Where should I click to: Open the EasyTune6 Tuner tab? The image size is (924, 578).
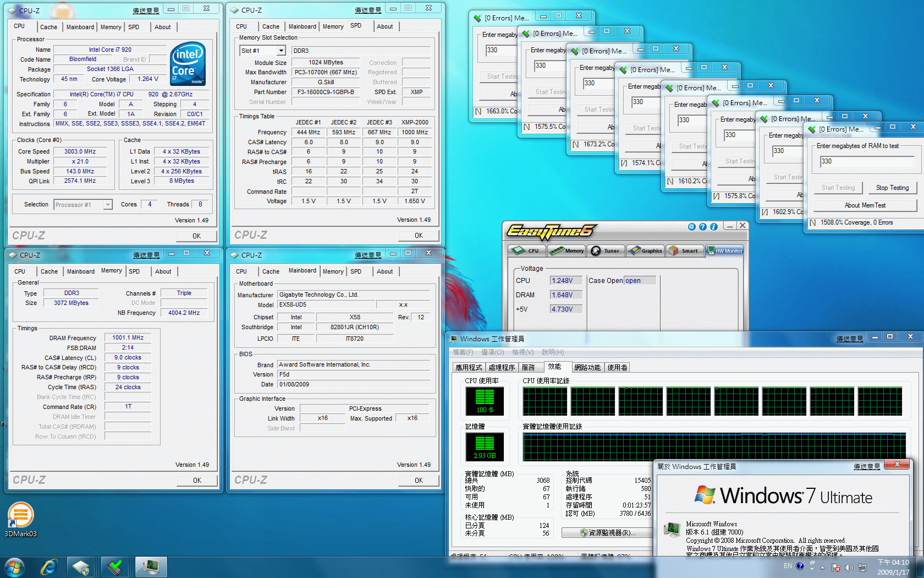click(x=606, y=250)
